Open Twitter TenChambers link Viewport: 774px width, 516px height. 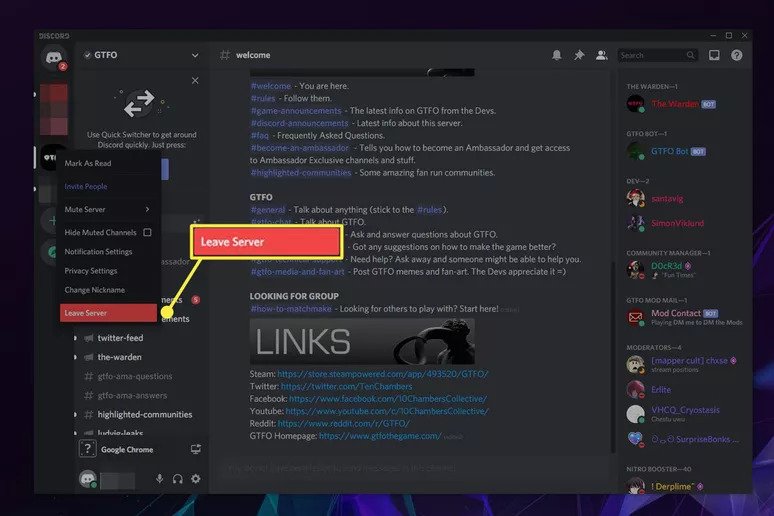346,386
